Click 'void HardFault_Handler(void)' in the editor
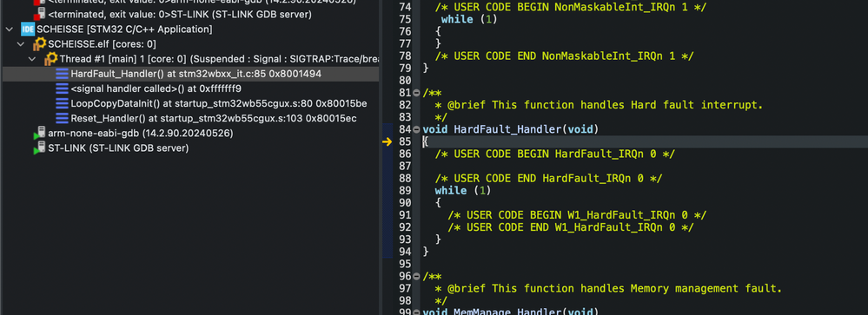This screenshot has height=315, width=868. [x=510, y=129]
